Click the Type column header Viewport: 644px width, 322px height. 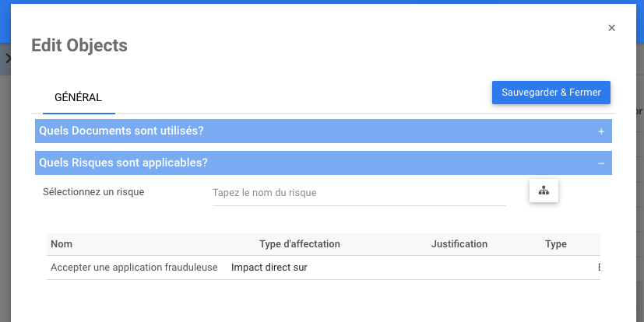[556, 244]
